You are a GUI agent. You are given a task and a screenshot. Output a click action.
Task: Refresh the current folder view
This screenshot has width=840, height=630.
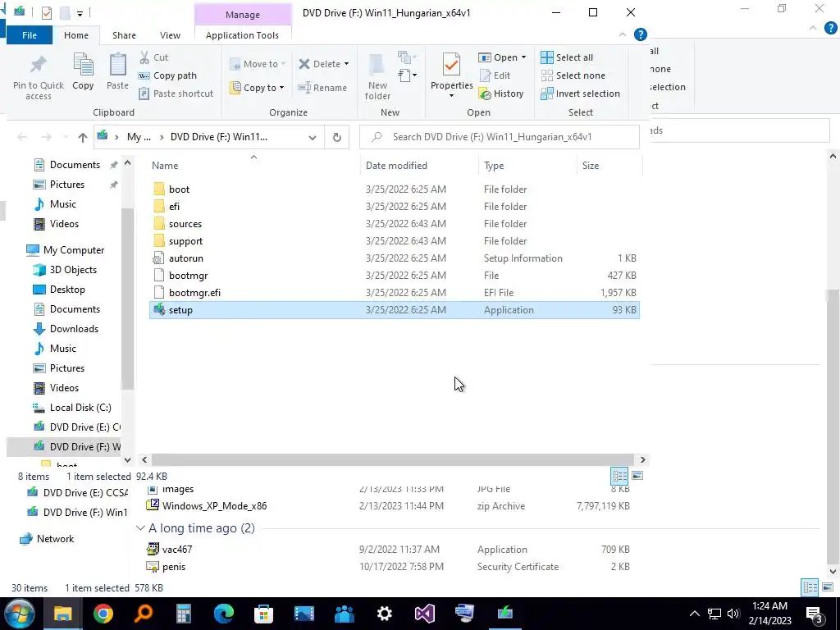pos(337,137)
